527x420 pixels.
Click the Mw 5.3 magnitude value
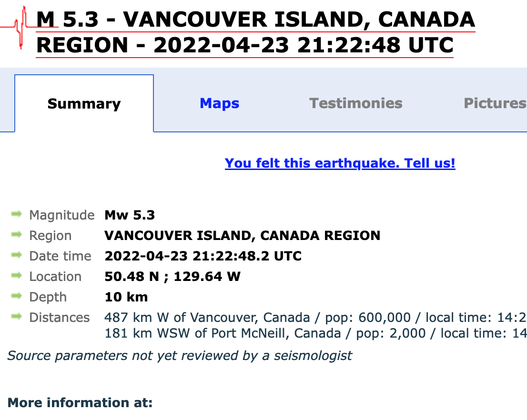[x=130, y=215]
